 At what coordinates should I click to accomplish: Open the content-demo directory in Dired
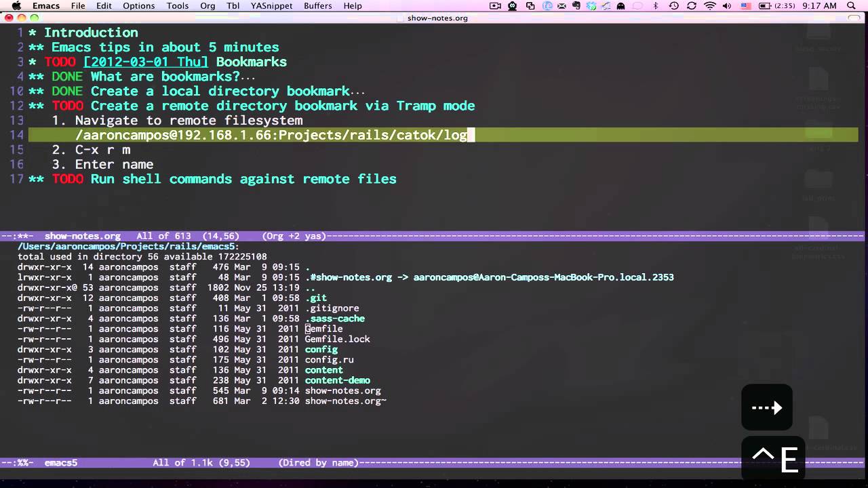[x=338, y=380]
